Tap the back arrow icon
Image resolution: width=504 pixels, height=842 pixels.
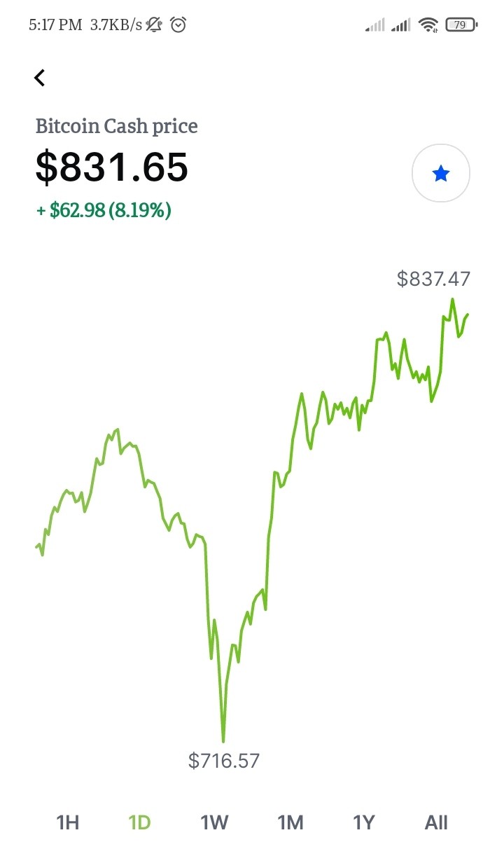tap(40, 78)
